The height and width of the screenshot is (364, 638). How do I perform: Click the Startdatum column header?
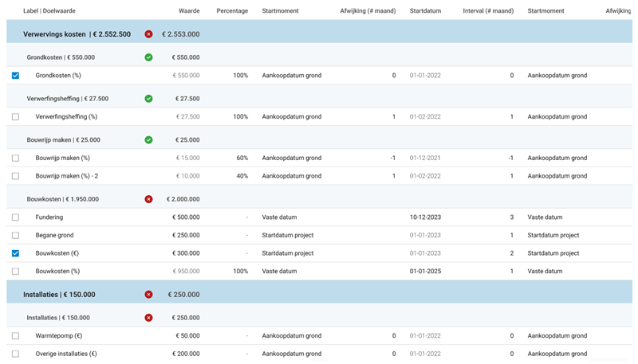tap(425, 11)
